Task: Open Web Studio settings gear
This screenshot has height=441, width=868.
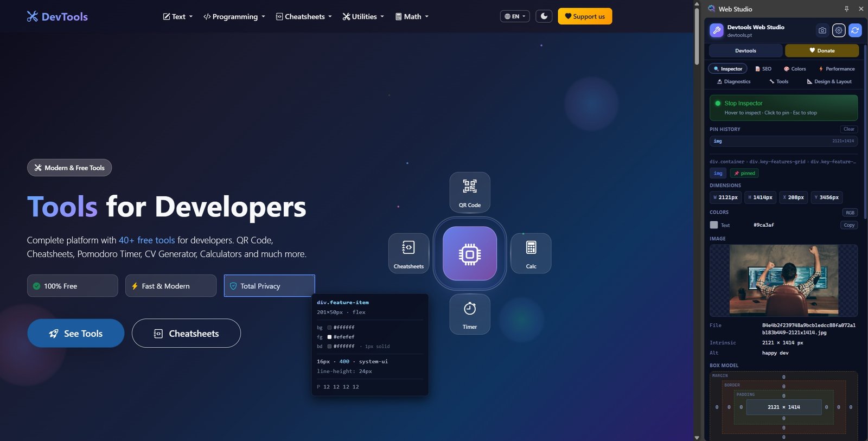Action: point(839,30)
